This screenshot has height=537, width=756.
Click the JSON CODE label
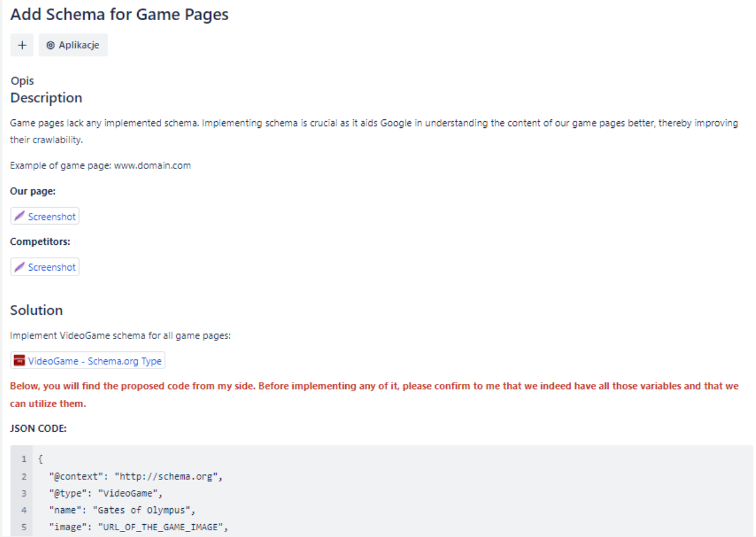click(39, 429)
